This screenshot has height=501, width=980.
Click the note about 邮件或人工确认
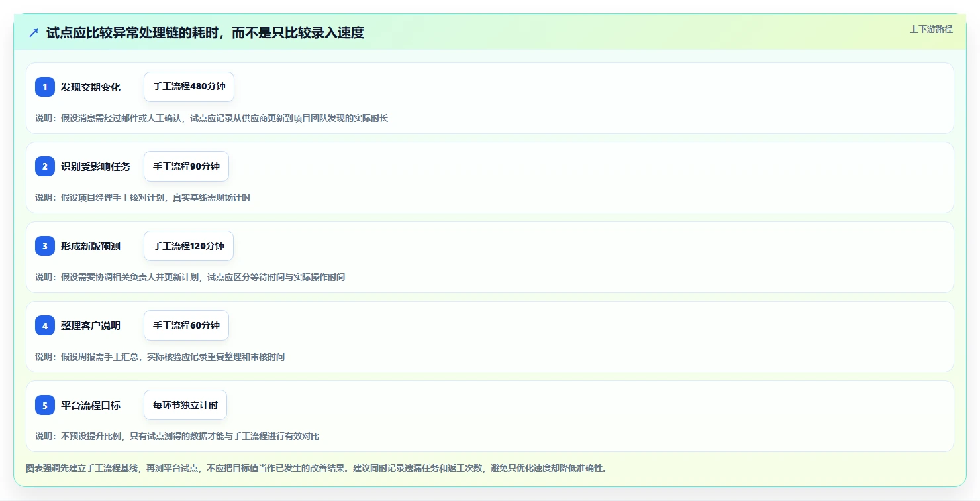211,118
